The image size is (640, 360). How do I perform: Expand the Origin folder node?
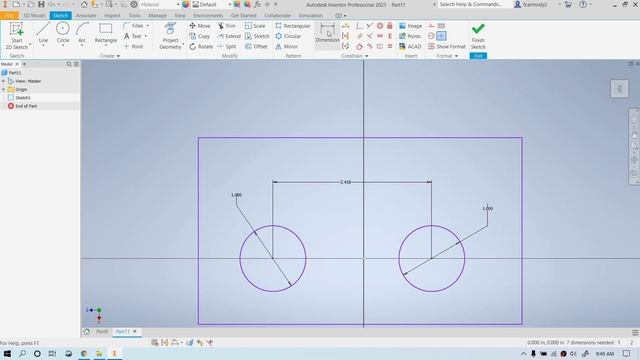point(3,89)
